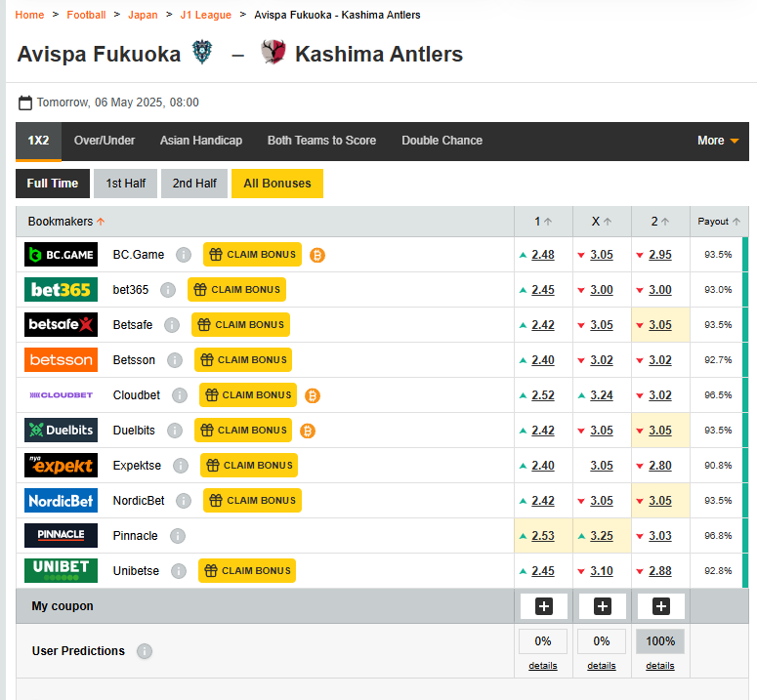Open Pinnacle info icon
The image size is (757, 700).
pyautogui.click(x=178, y=536)
